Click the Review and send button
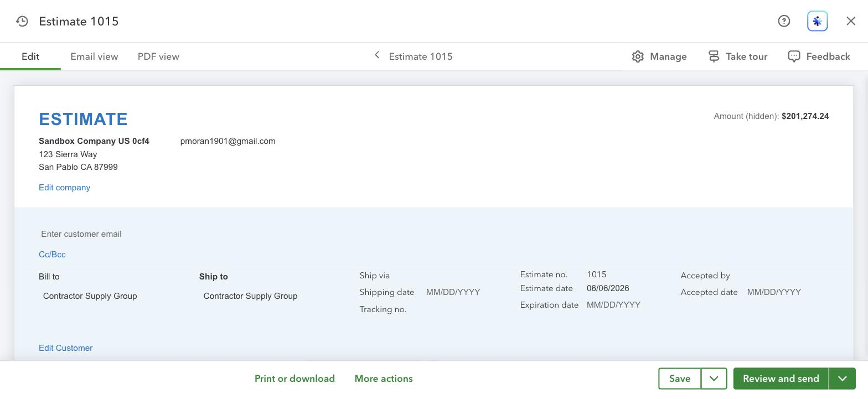This screenshot has height=399, width=868. pos(781,379)
